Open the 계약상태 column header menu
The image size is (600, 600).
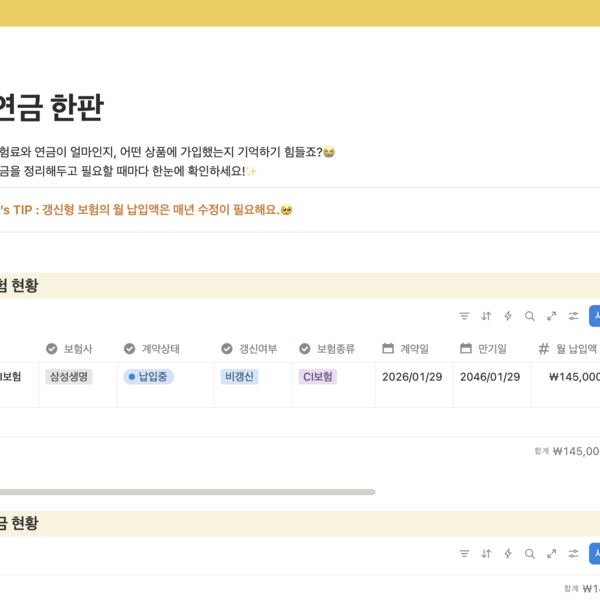coord(160,349)
